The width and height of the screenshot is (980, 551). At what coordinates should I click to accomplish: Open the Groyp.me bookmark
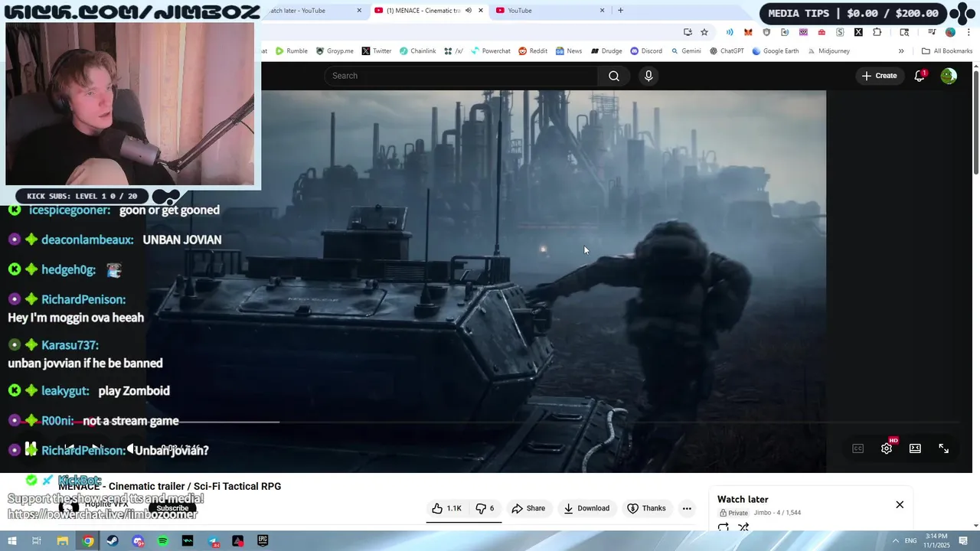pyautogui.click(x=335, y=51)
